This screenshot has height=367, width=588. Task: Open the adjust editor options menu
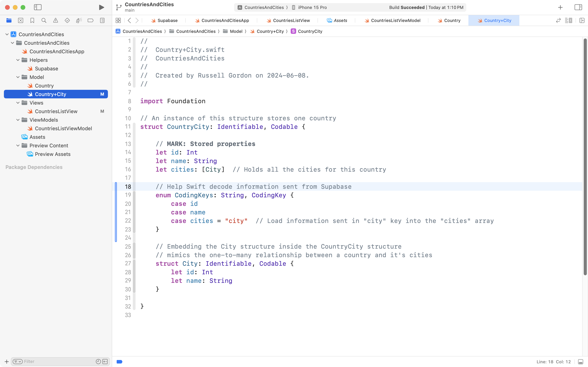coord(569,20)
